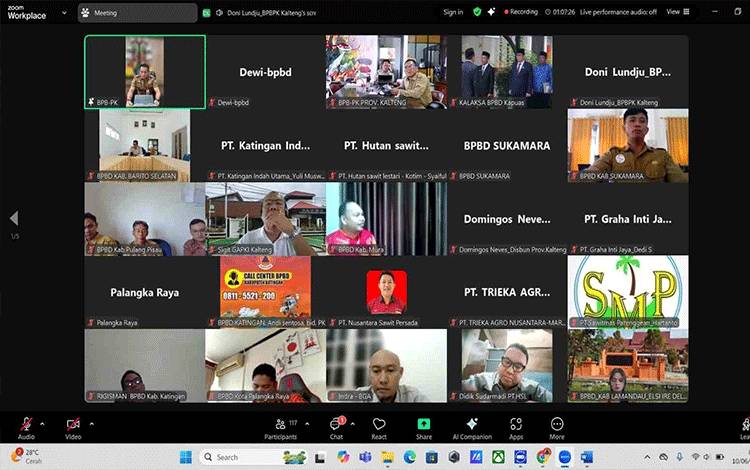Image resolution: width=750 pixels, height=470 pixels.
Task: Select Doni Lundju_BPBPK Kalteng tile
Action: (x=628, y=72)
